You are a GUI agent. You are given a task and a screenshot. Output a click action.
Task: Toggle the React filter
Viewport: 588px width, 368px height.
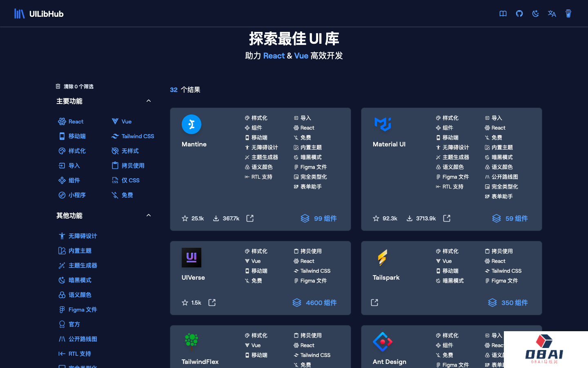point(71,121)
